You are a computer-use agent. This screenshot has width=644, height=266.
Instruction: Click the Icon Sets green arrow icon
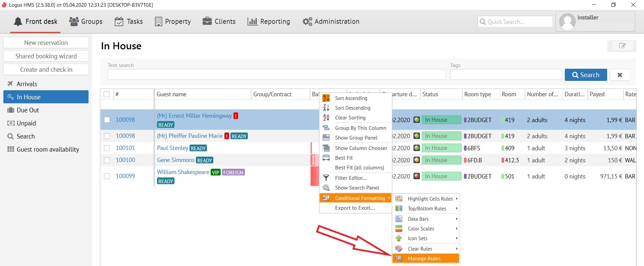pos(399,238)
